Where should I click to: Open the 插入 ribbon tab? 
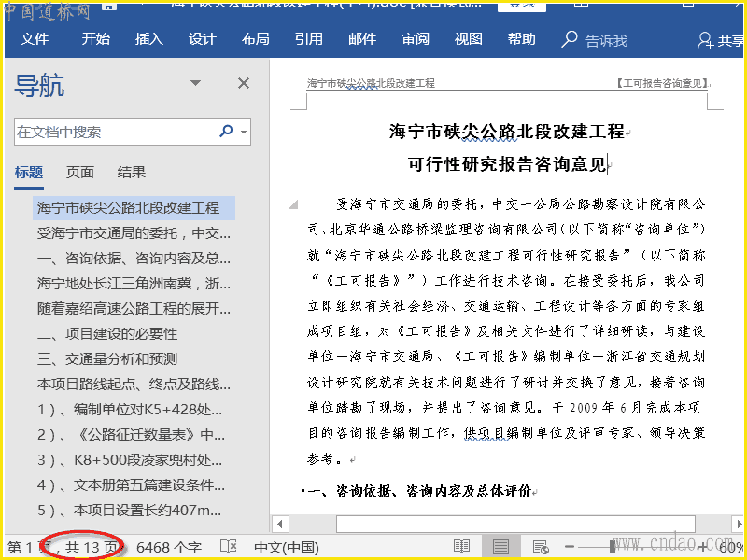tap(148, 39)
